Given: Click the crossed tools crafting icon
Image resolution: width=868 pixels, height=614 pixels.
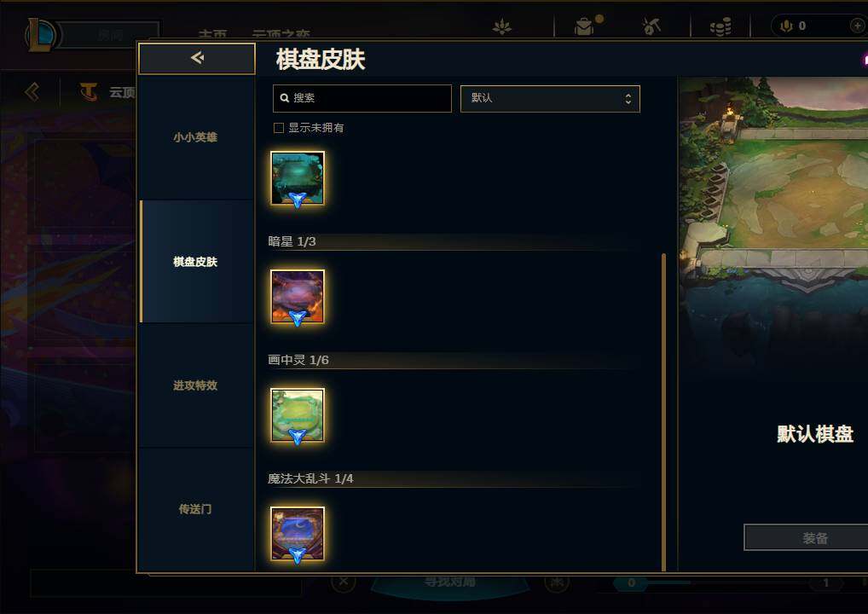Looking at the screenshot, I should (651, 26).
